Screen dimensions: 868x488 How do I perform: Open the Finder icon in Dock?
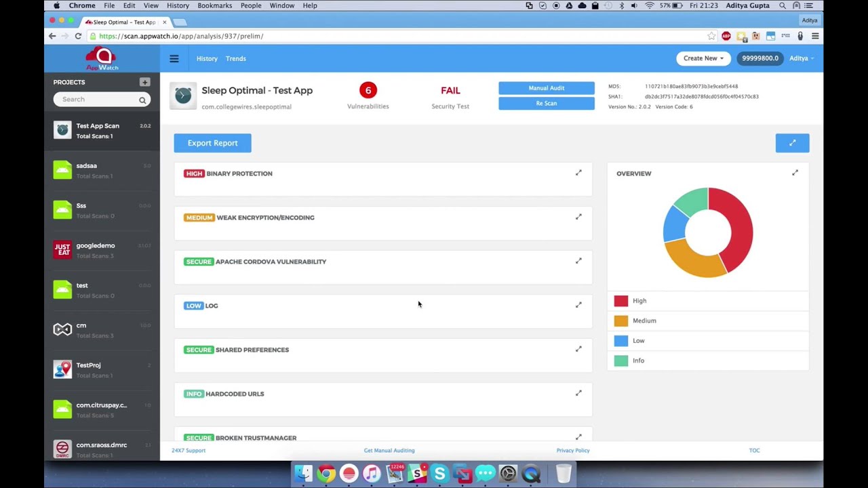coord(304,473)
